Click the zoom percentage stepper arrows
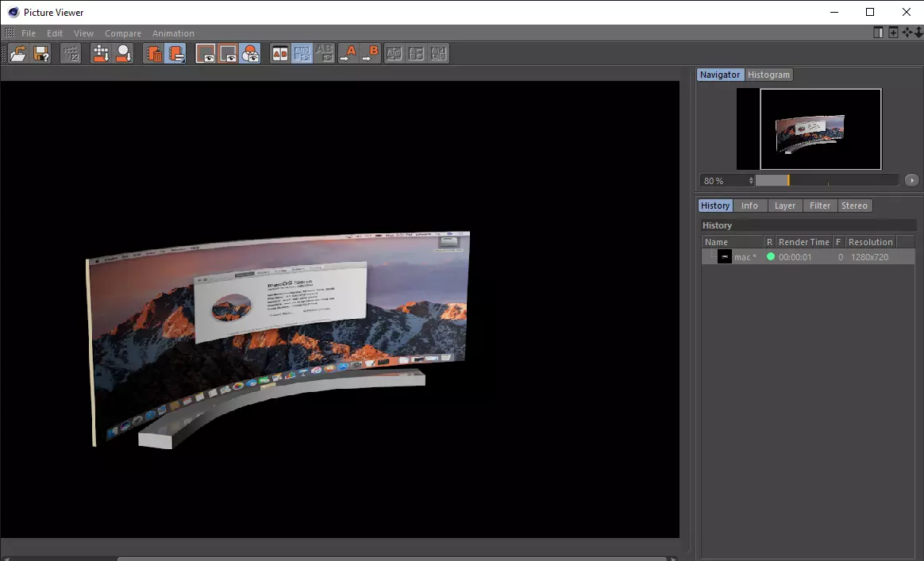Viewport: 924px width, 561px height. 751,181
